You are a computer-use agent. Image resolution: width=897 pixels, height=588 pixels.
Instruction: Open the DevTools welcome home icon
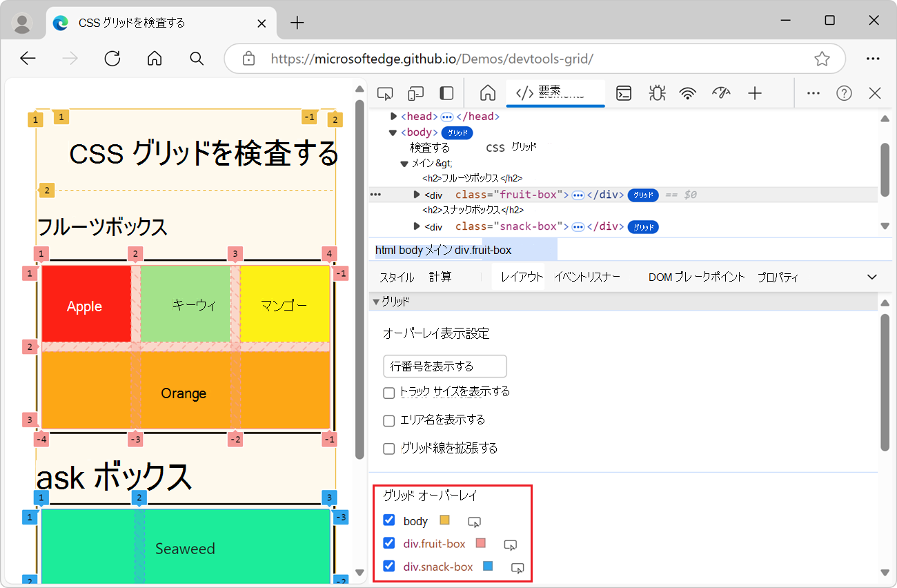(x=487, y=92)
